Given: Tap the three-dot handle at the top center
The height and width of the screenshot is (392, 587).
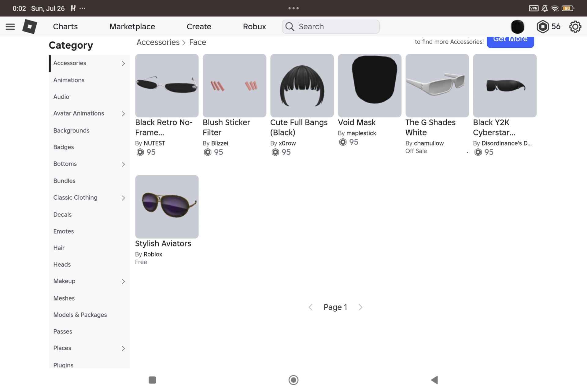Looking at the screenshot, I should click(x=293, y=8).
